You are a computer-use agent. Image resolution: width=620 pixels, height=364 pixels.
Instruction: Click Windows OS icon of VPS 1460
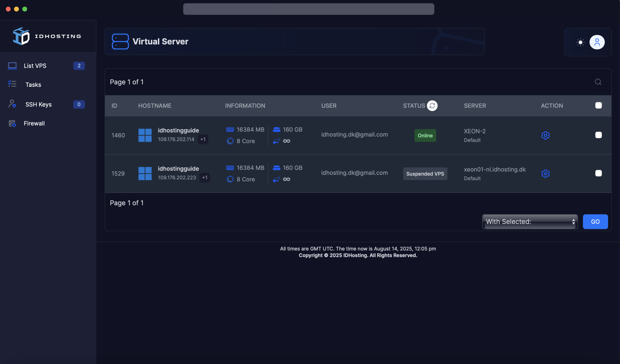(145, 135)
